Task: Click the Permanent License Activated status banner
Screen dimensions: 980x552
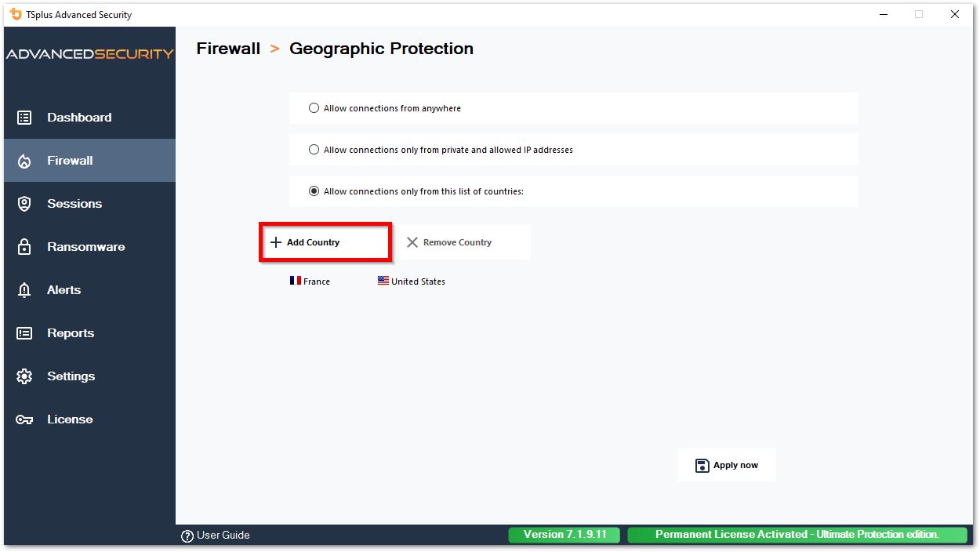Action: pos(798,534)
